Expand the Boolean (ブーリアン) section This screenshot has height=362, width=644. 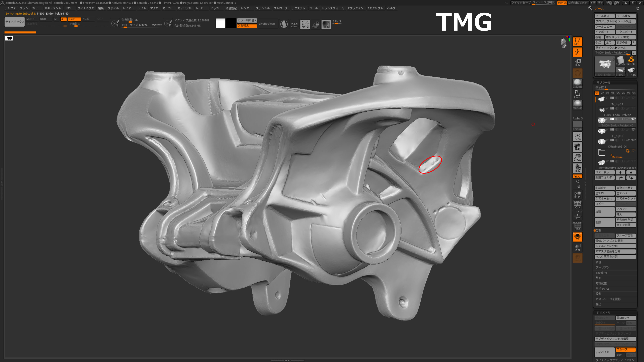[603, 267]
